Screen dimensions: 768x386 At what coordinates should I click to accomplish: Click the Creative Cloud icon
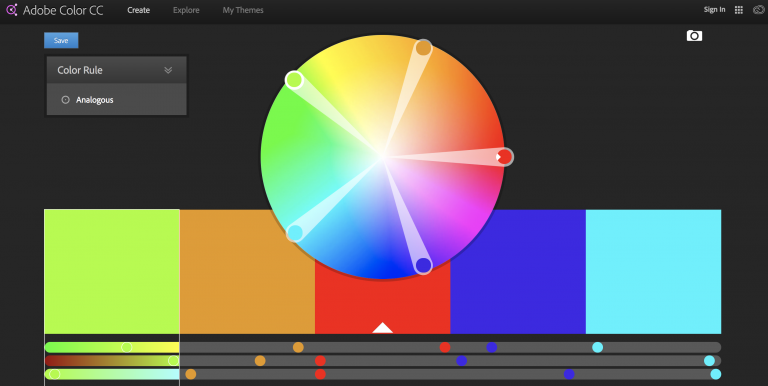point(758,10)
